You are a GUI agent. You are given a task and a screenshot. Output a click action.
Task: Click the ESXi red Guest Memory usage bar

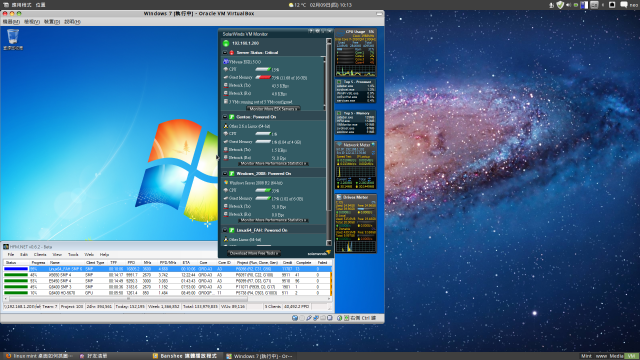263,78
